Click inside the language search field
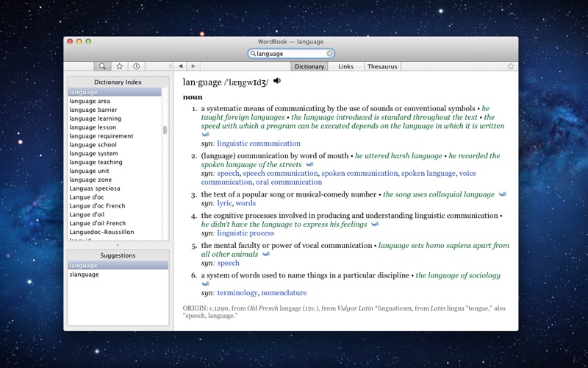 (290, 54)
